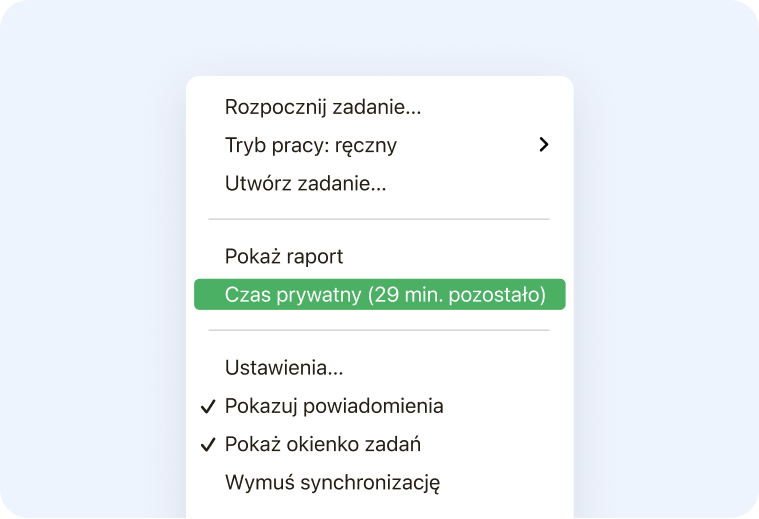Open Pokaż raport
This screenshot has height=519, width=759.
tap(284, 257)
